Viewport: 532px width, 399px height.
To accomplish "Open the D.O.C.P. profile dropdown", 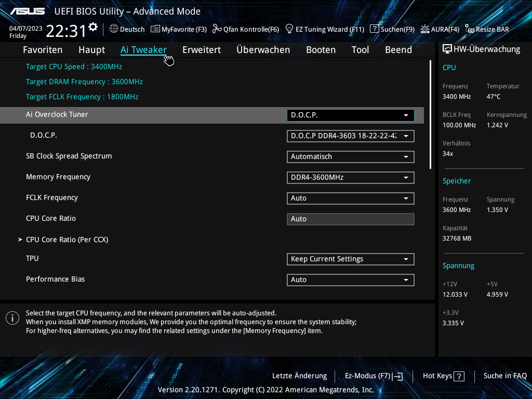I will pos(351,136).
